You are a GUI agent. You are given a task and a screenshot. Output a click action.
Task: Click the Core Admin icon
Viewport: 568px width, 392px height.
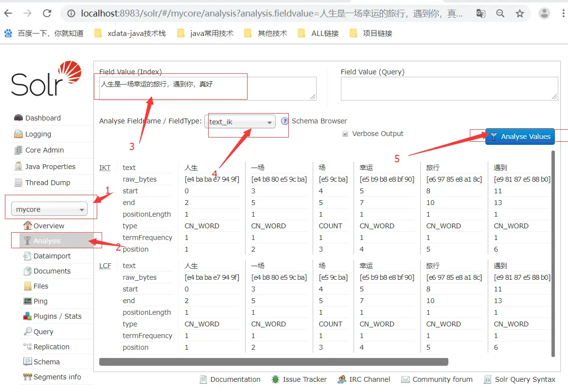coord(18,150)
